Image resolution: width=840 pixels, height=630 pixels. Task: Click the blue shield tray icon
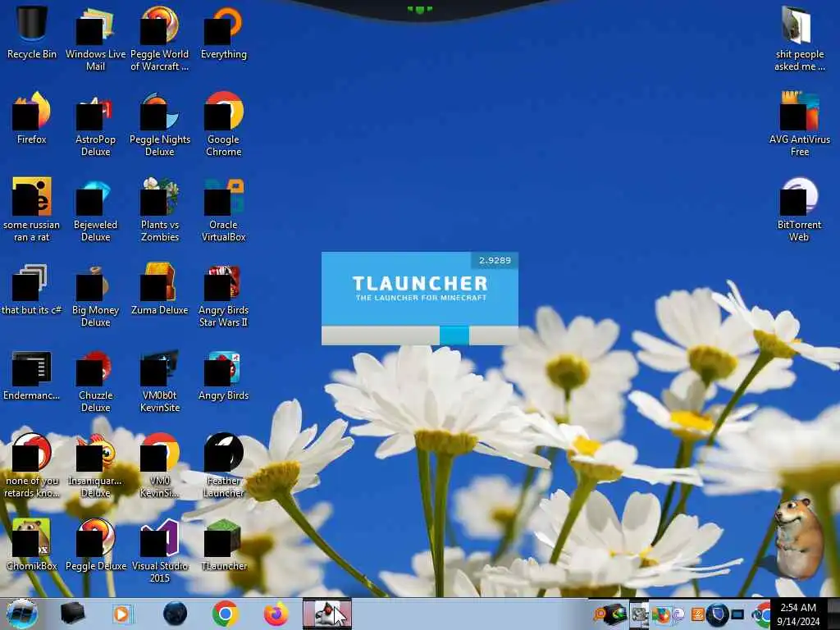(x=717, y=614)
